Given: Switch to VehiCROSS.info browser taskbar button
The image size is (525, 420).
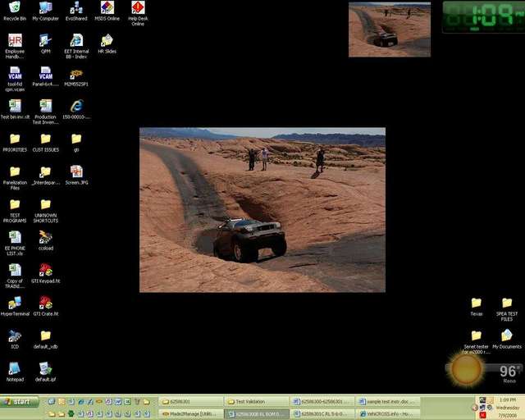Looking at the screenshot, I should pyautogui.click(x=387, y=414).
